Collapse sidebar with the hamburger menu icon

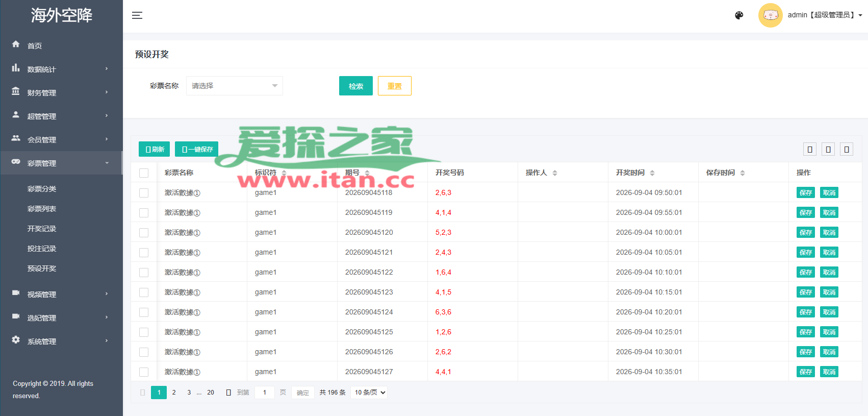[x=137, y=15]
